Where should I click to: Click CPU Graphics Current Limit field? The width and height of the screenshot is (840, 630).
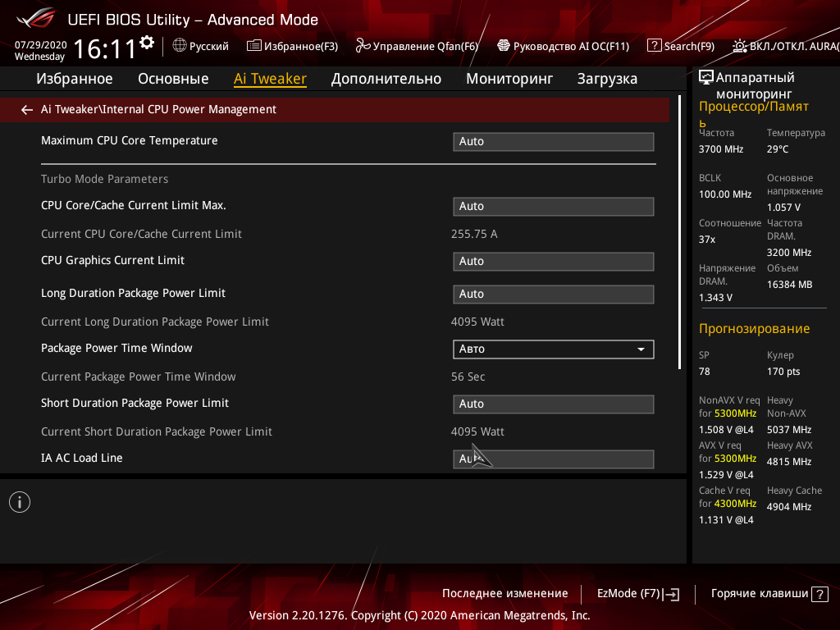pyautogui.click(x=554, y=262)
